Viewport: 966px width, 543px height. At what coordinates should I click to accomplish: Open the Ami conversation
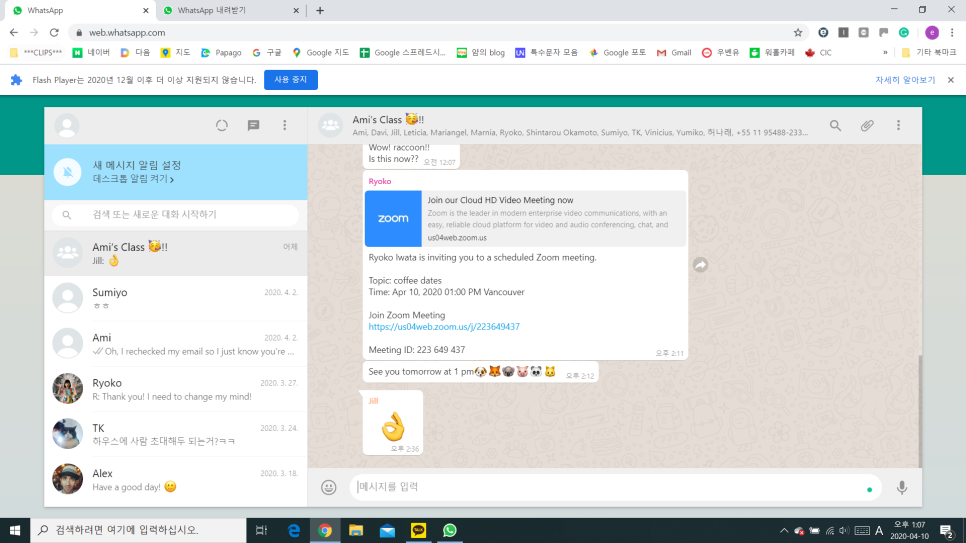coord(176,344)
